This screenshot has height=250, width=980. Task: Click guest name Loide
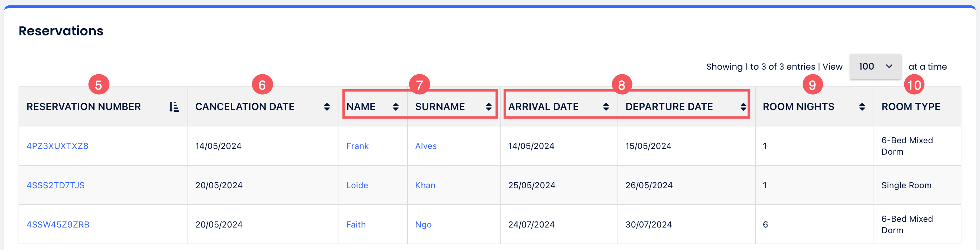coord(357,185)
